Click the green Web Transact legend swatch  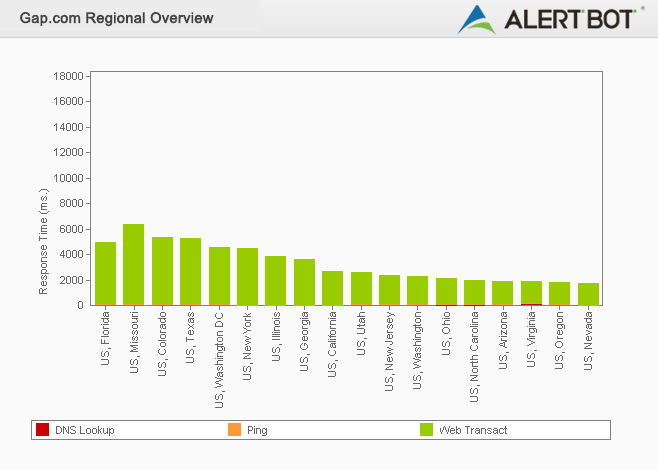coord(427,430)
